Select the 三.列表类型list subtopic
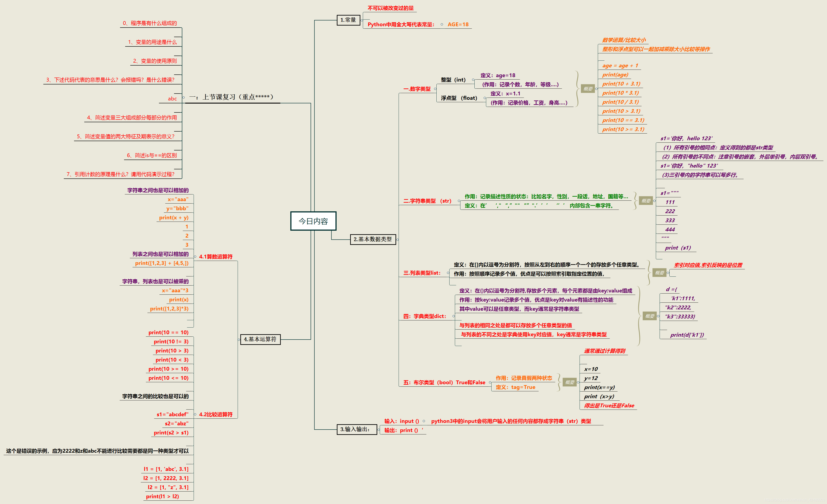827x504 pixels. (x=422, y=273)
